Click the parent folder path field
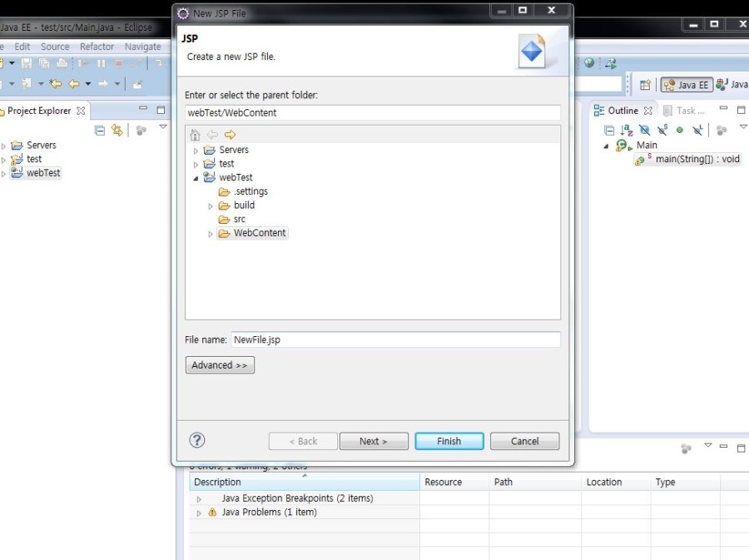The width and height of the screenshot is (749, 560). point(373,112)
